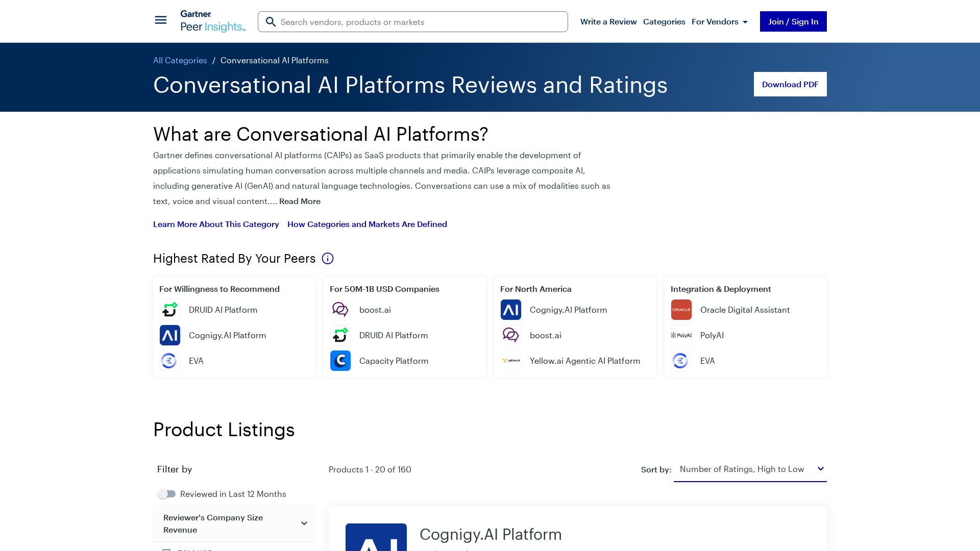980x551 pixels.
Task: Click Write a Review menu item
Action: (x=608, y=21)
